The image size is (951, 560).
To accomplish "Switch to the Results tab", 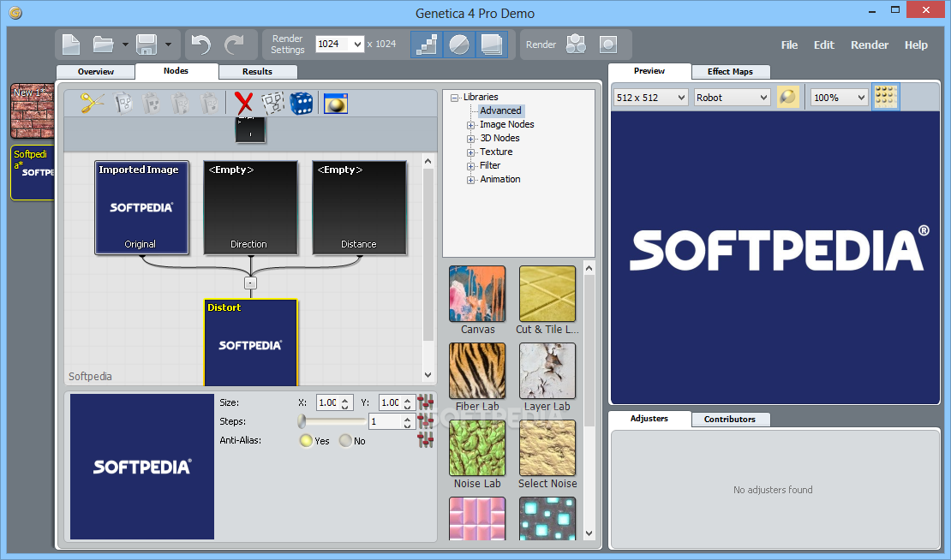I will click(x=257, y=72).
